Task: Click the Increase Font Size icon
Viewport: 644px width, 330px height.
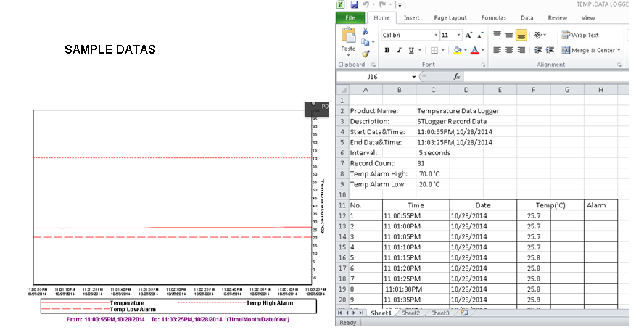Action: [x=468, y=35]
